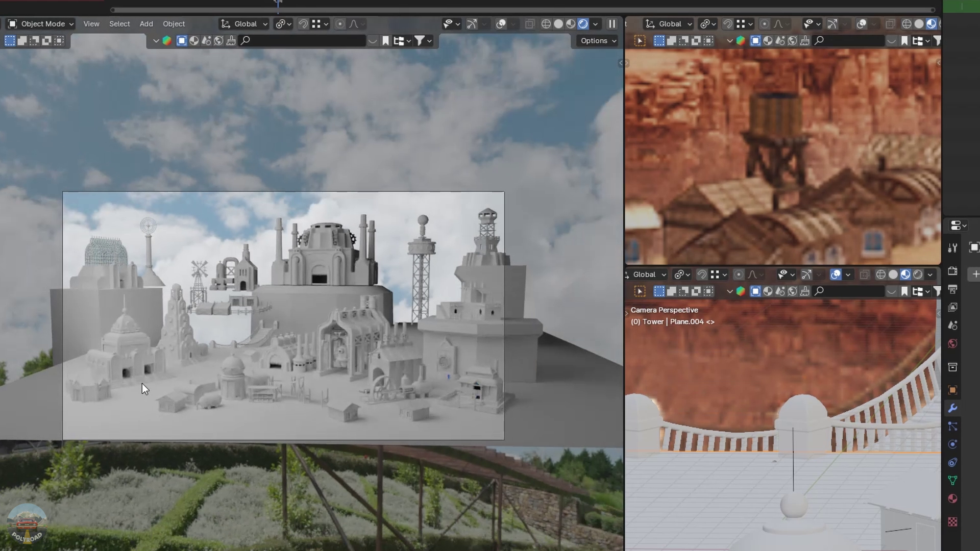Open the Object Constraints tab
Viewport: 980px width, 551px height.
tap(952, 462)
